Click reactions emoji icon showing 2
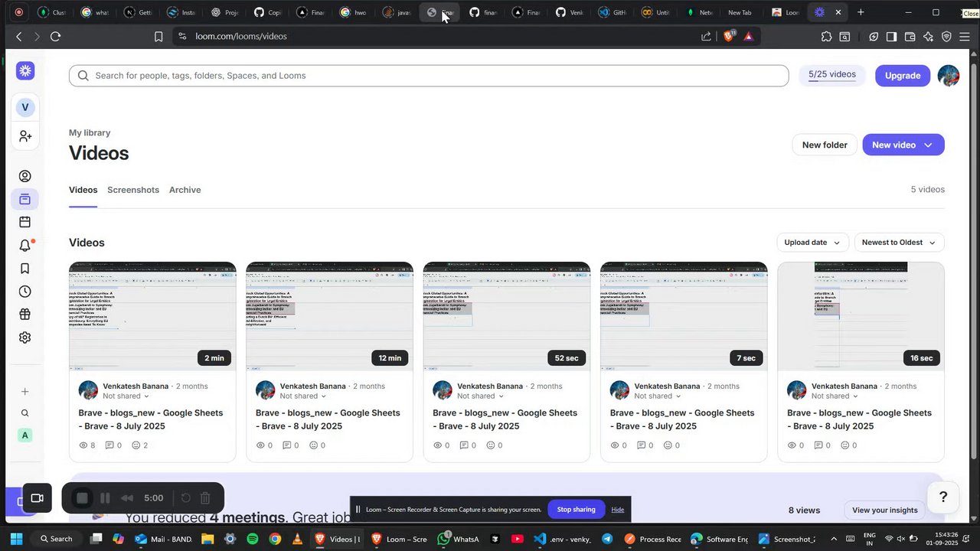The width and height of the screenshot is (980, 551). (x=136, y=445)
